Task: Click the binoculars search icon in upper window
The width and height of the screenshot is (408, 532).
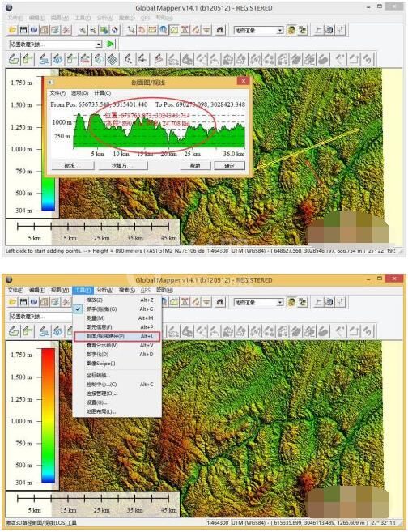Action: [x=220, y=30]
